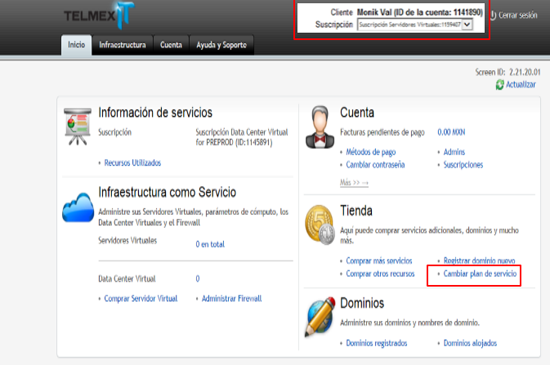
Task: Switch to the Inicio tab
Action: tap(76, 45)
